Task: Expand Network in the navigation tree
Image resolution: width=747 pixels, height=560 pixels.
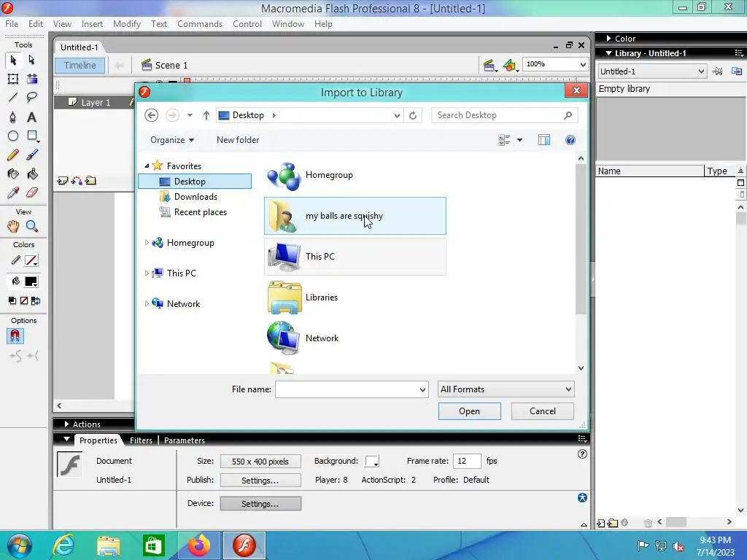Action: (x=147, y=304)
